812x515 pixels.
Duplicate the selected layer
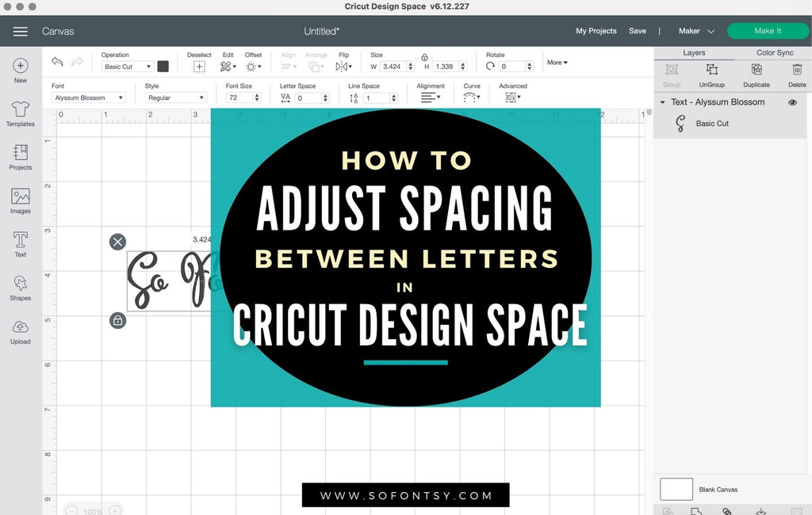pos(756,74)
